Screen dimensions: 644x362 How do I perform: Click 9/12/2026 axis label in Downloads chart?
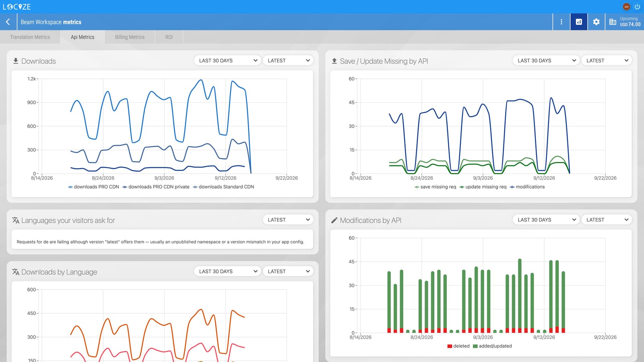point(225,178)
